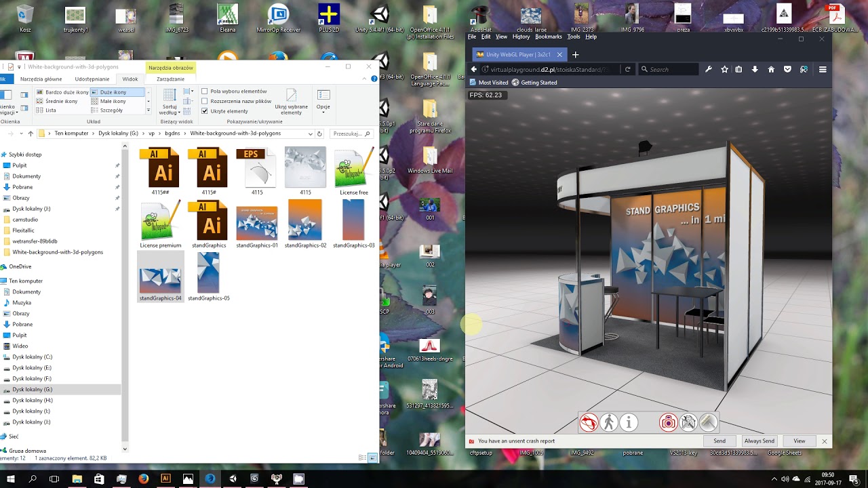Open Firefox downloads arrow icon
The height and width of the screenshot is (488, 868).
coord(755,69)
